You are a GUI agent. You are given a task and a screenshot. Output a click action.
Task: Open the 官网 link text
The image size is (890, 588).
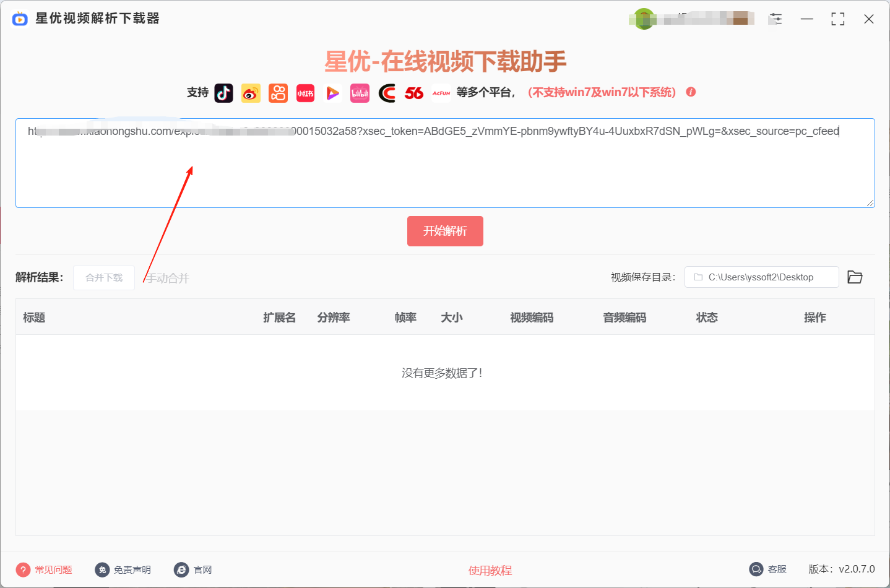pyautogui.click(x=202, y=569)
